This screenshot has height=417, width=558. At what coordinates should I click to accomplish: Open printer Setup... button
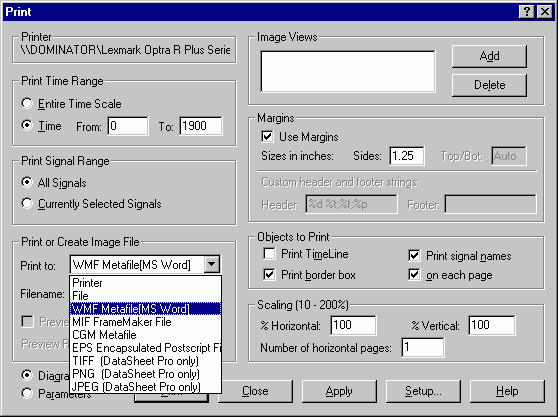click(x=423, y=391)
